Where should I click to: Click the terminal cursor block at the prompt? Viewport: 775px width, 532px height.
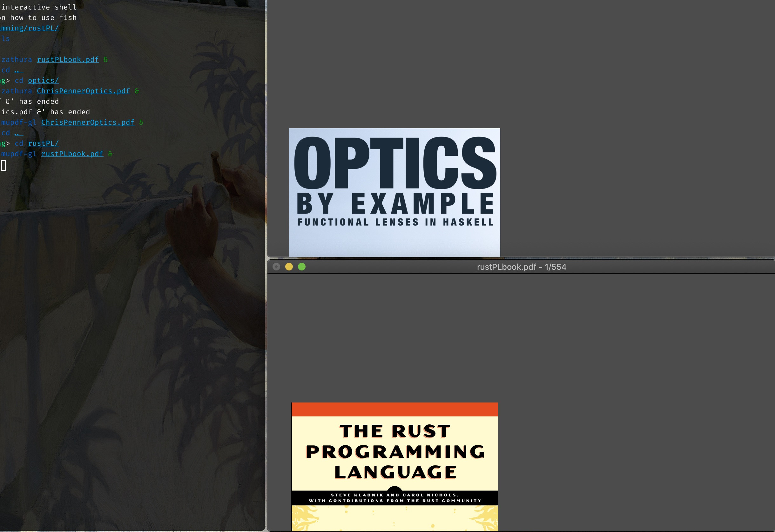3,165
